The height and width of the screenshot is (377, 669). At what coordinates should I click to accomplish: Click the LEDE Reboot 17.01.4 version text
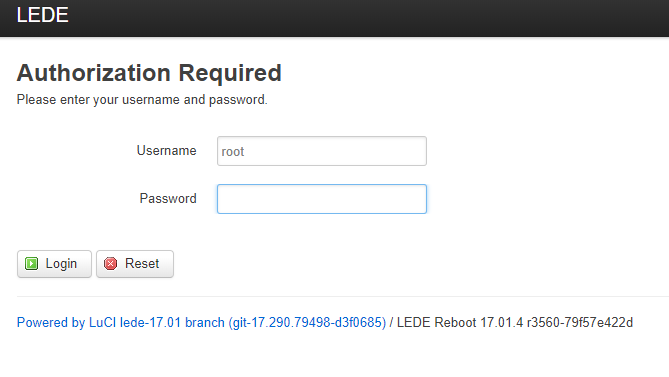(460, 322)
